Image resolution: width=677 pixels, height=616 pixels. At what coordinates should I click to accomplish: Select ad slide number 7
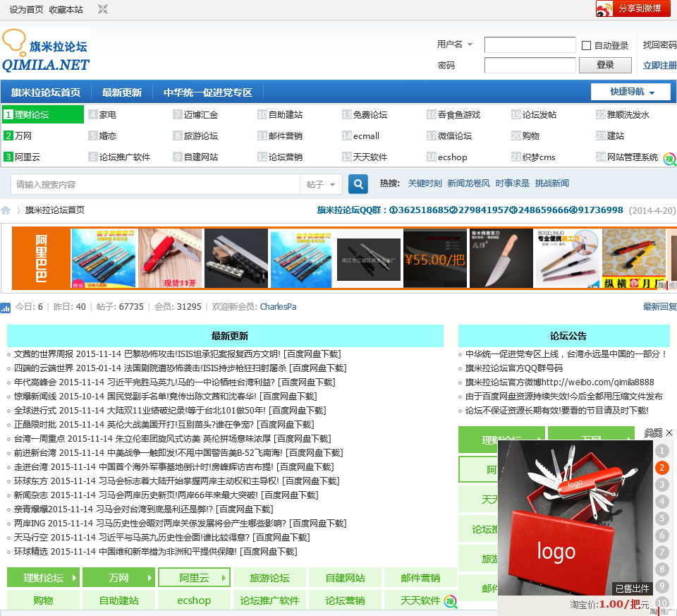pos(662,552)
